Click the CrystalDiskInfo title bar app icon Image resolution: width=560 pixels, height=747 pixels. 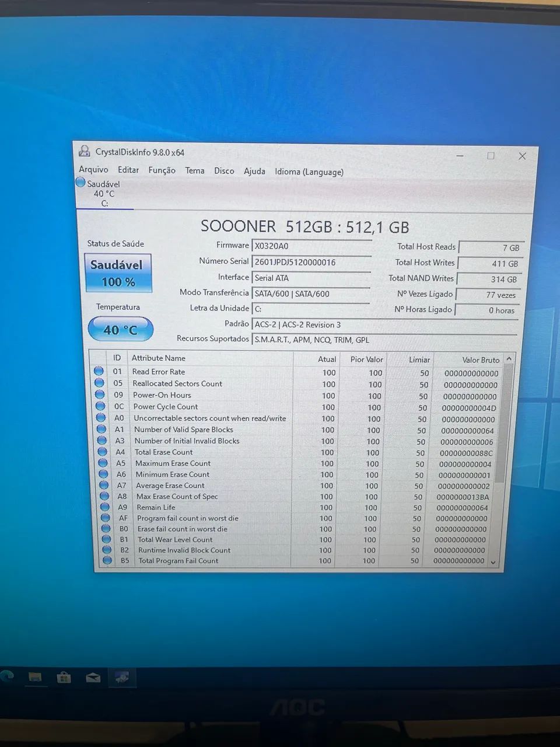point(85,151)
